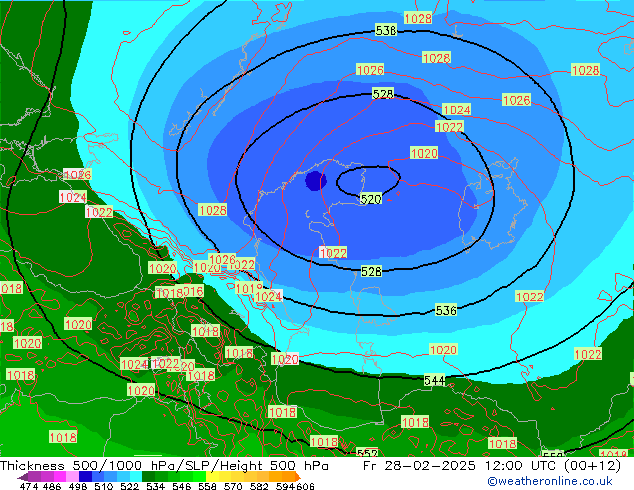Click the 520 height contour label
The height and width of the screenshot is (490, 634).
click(x=370, y=200)
